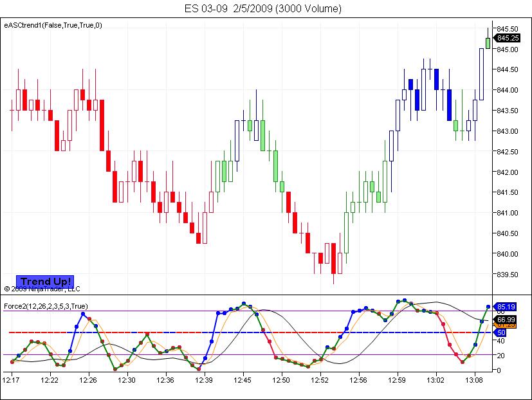Click the 13:02 time axis label
Screen dimensions: 532x400
436,380
